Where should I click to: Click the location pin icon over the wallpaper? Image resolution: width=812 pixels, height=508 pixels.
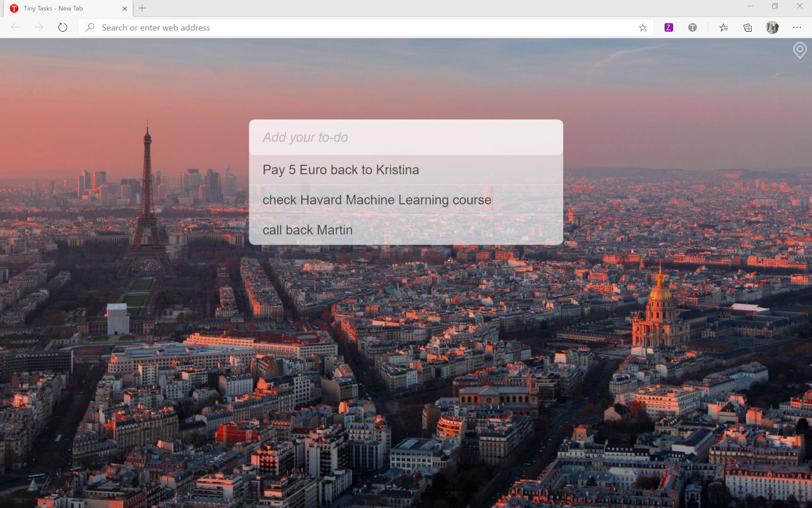pos(799,50)
